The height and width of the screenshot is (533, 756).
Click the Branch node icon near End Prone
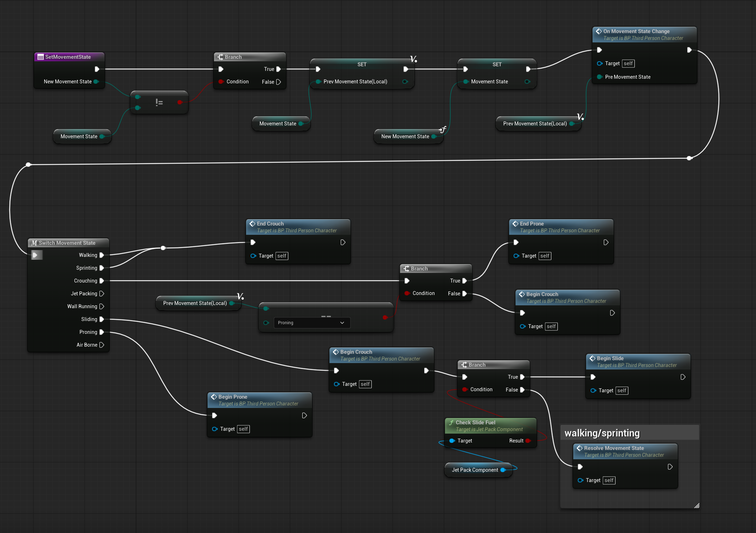(407, 268)
